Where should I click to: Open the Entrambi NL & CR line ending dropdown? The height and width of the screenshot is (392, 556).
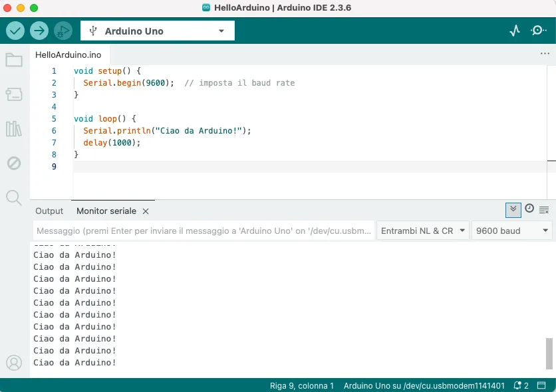point(423,231)
